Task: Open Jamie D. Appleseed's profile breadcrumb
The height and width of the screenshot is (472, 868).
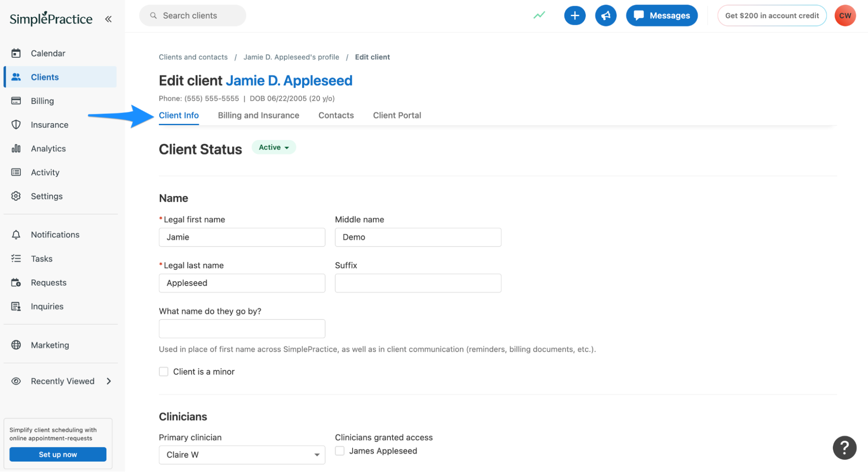Action: coord(291,57)
